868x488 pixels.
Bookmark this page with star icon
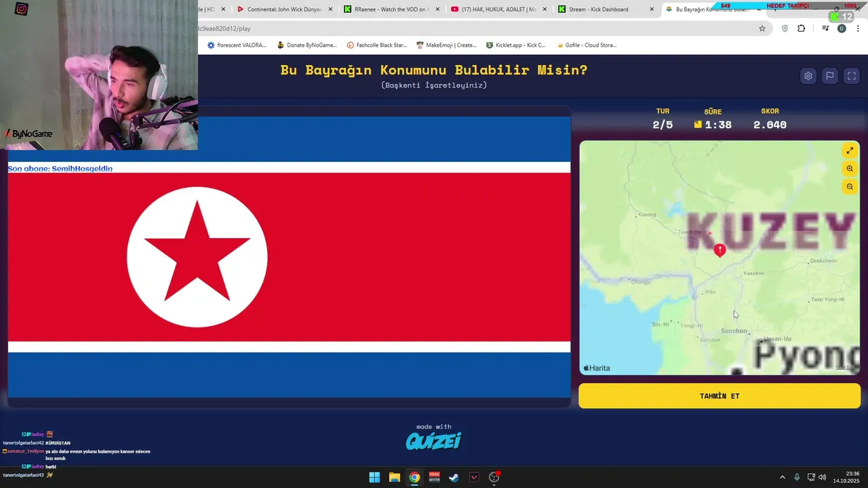tap(762, 28)
